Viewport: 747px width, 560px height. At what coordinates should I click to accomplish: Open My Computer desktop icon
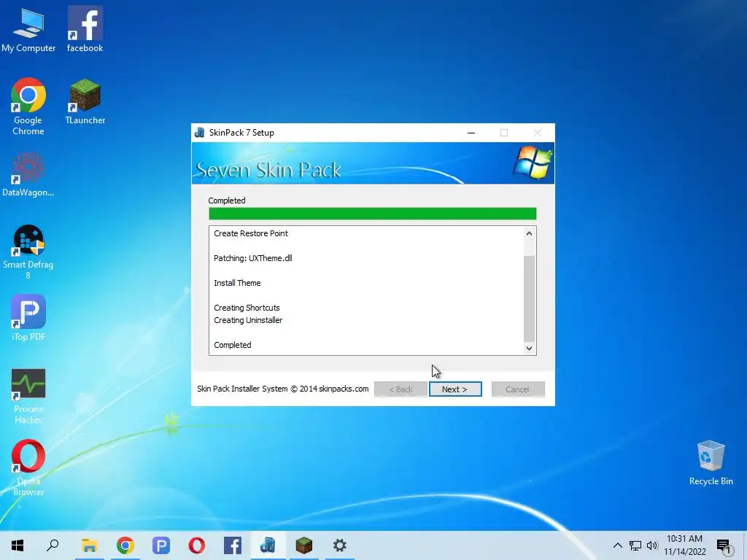click(28, 29)
